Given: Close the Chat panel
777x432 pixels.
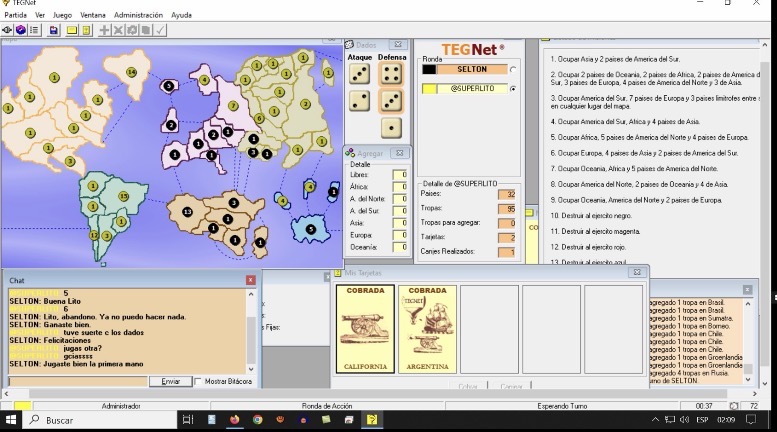Looking at the screenshot, I should [250, 280].
